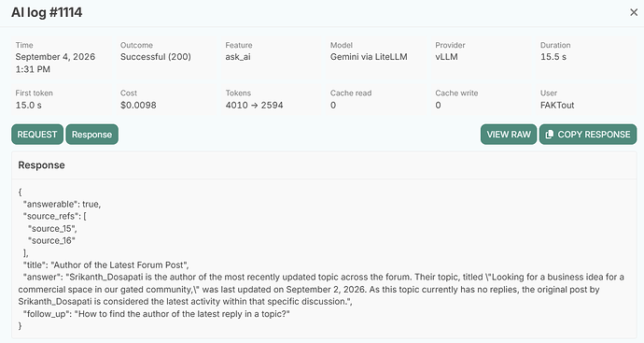644x343 pixels.
Task: Click the '"follow_up"' line in the response
Action: point(157,314)
